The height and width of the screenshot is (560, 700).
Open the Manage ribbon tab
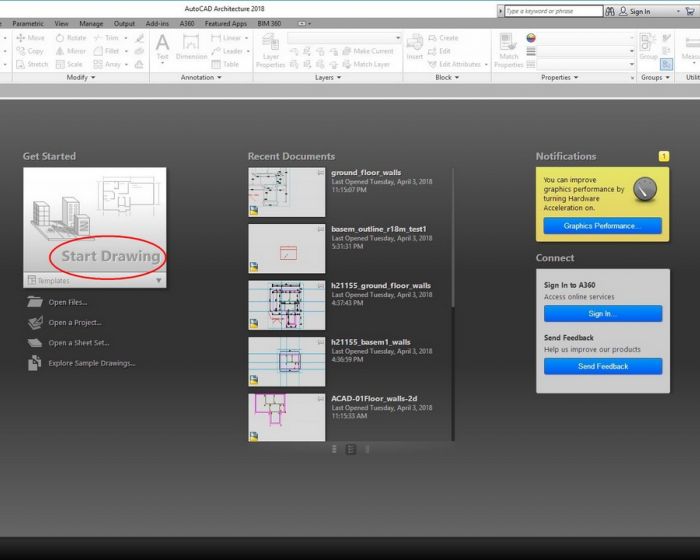91,23
